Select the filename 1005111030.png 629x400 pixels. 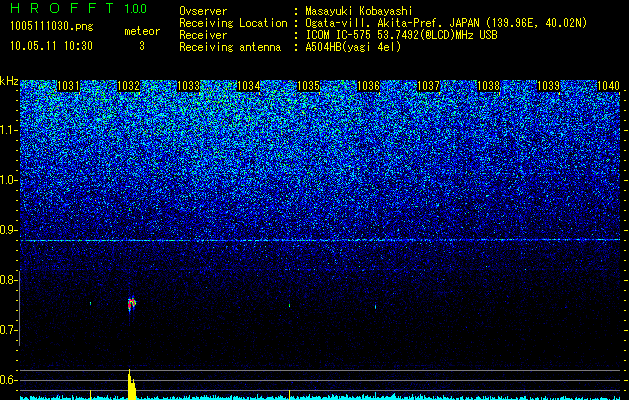tap(52, 27)
